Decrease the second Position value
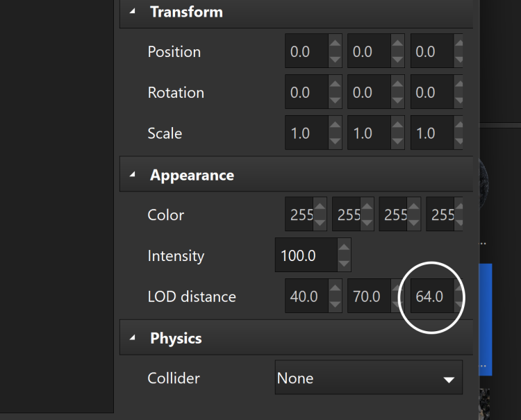Image resolution: width=521 pixels, height=420 pixels. [x=397, y=60]
